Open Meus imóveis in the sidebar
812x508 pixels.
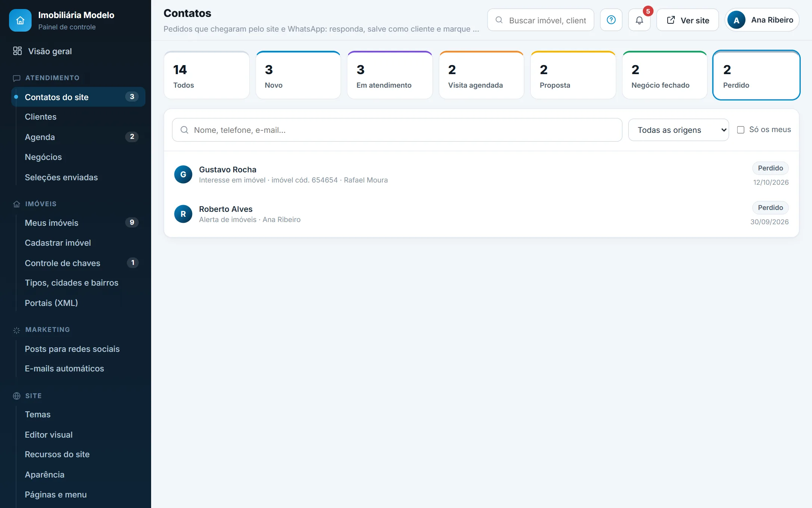click(78, 223)
